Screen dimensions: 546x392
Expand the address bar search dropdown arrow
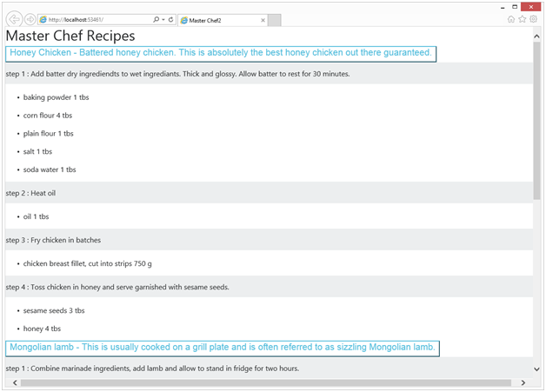pos(163,19)
